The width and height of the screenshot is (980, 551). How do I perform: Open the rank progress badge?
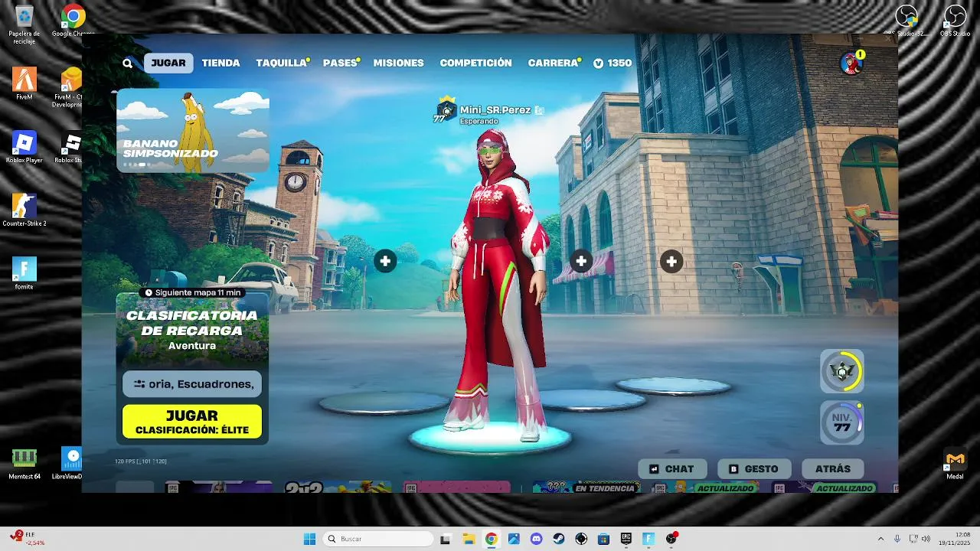click(x=842, y=372)
